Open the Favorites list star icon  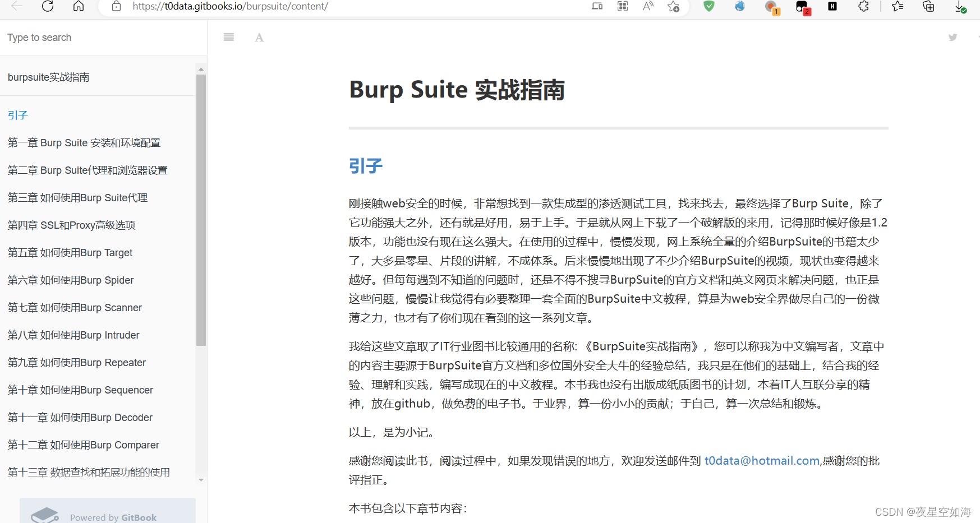point(898,6)
